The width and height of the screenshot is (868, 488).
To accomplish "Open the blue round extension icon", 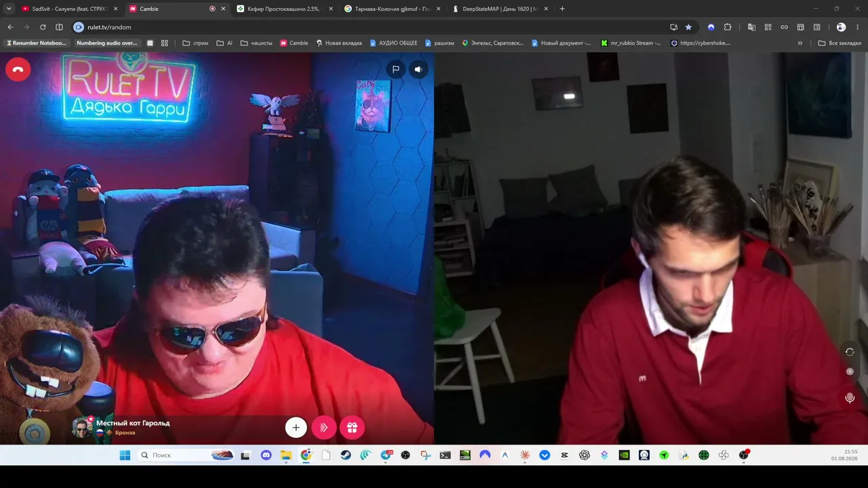I will 711,27.
